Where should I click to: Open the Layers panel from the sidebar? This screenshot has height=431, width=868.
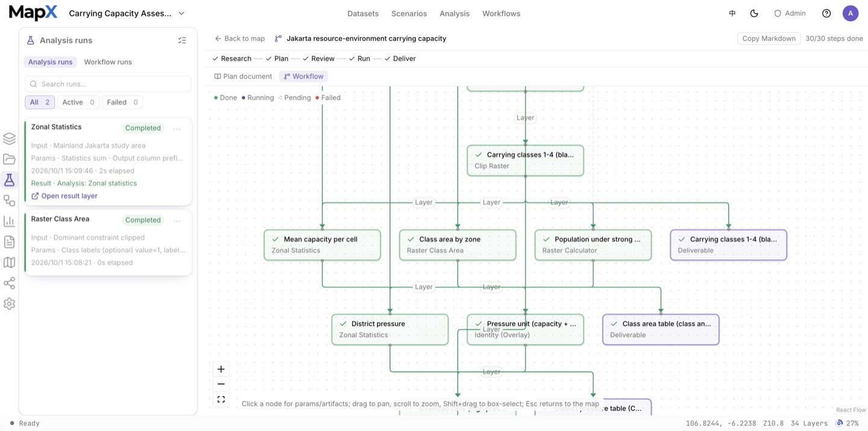pyautogui.click(x=9, y=139)
